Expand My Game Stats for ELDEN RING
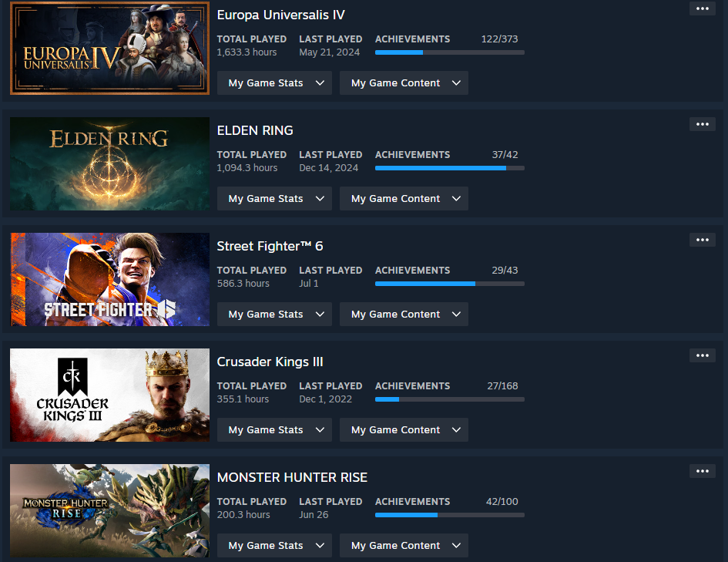 [274, 198]
